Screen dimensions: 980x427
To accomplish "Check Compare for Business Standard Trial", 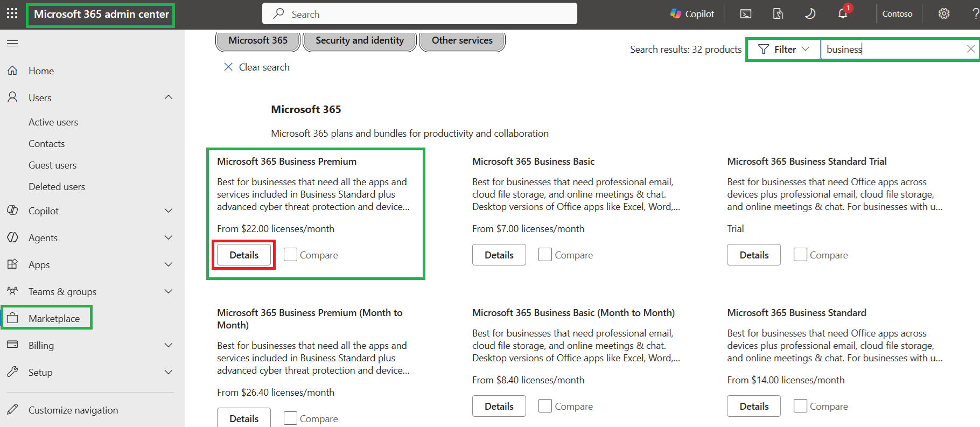I will (x=800, y=255).
